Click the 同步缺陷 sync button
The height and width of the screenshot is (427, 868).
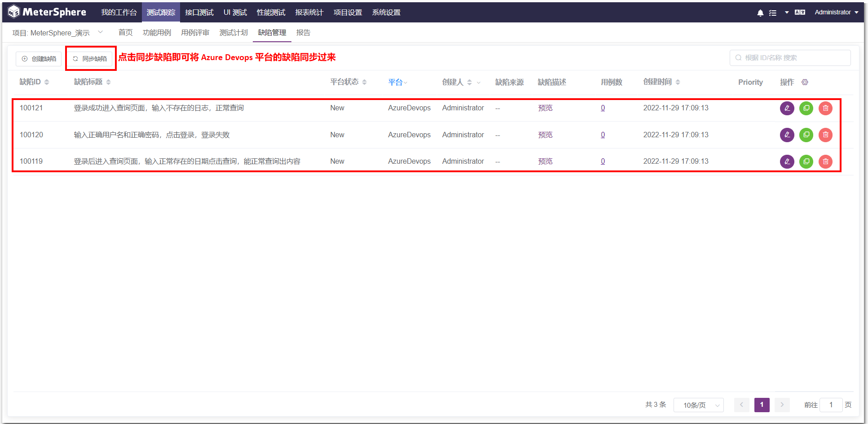tap(90, 58)
